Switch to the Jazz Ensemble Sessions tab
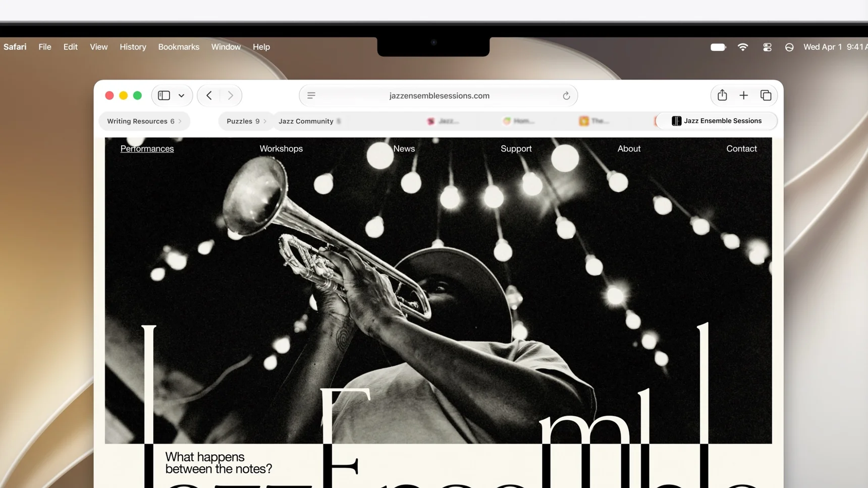This screenshot has width=868, height=488. point(717,121)
